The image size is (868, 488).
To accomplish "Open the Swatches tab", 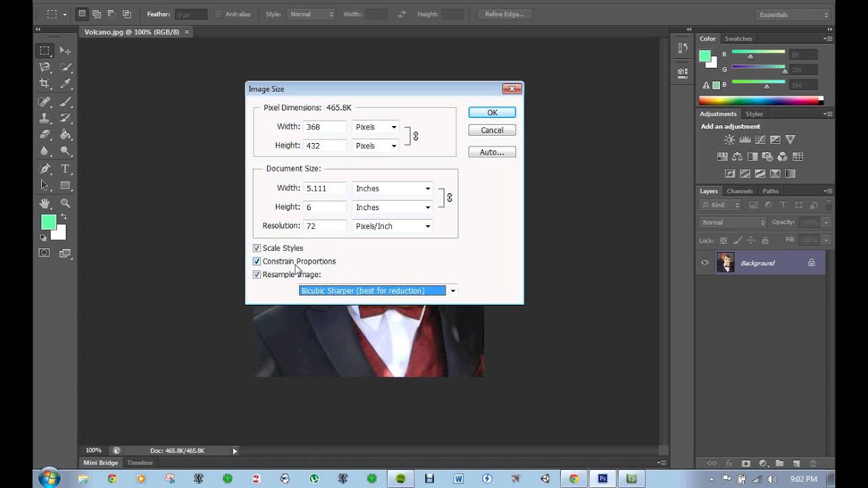I will click(x=738, y=39).
